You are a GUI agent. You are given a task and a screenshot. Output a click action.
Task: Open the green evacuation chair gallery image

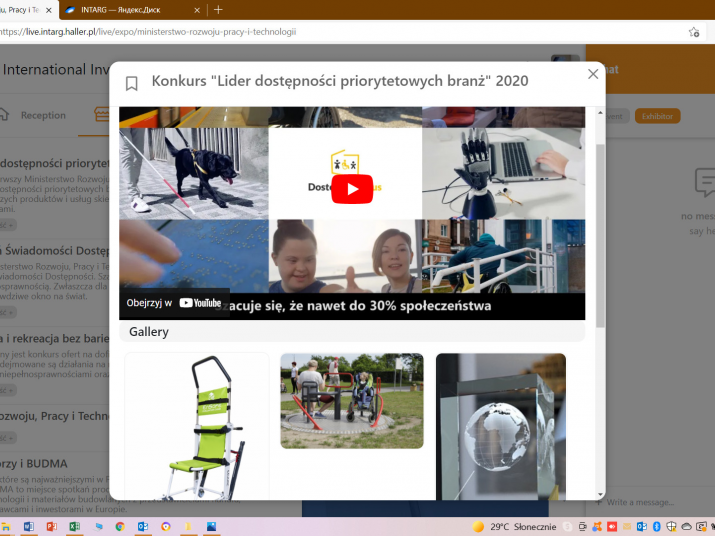point(196,425)
